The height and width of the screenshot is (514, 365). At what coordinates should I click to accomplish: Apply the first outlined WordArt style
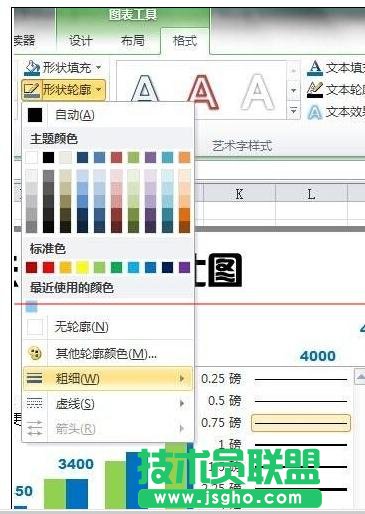click(145, 89)
